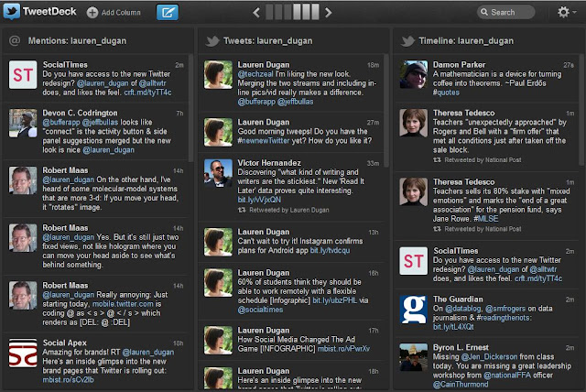The height and width of the screenshot is (392, 586).
Task: Click the Add Column plus icon
Action: [x=92, y=13]
